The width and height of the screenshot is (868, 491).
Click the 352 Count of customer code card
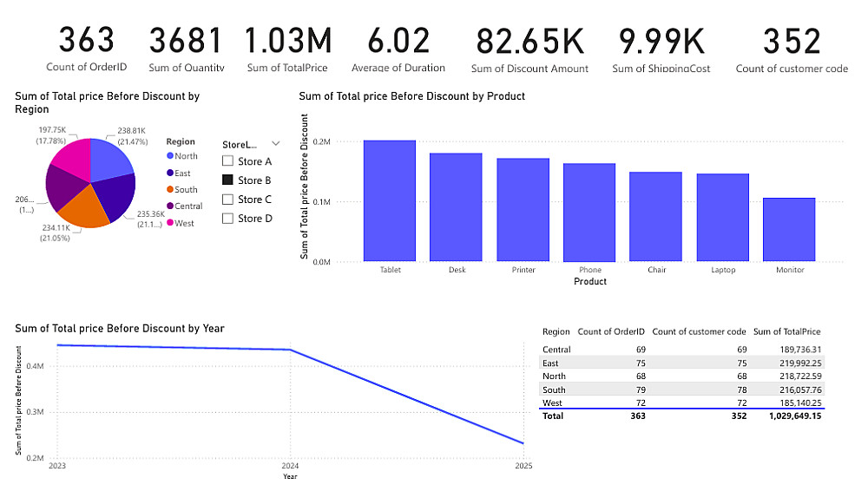point(792,49)
